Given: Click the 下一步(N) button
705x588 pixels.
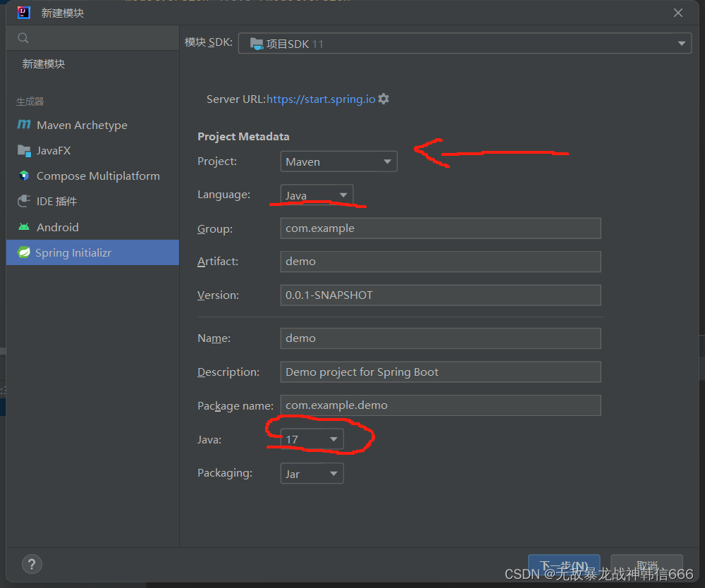Looking at the screenshot, I should [x=564, y=565].
